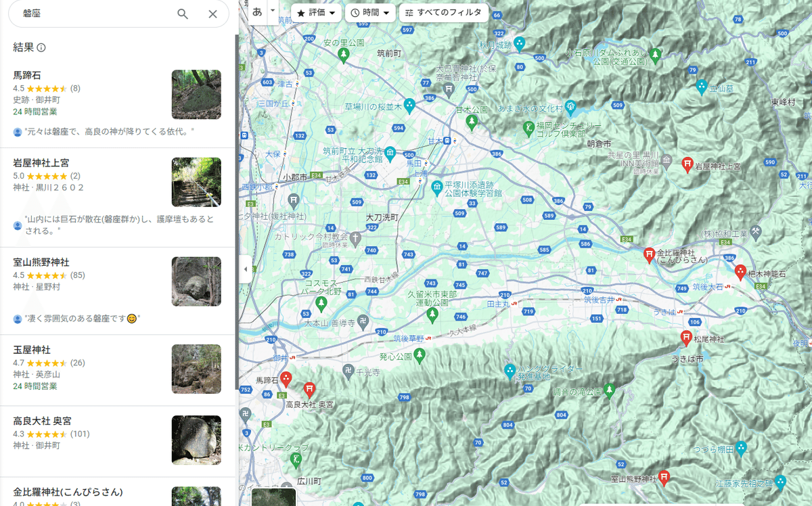The height and width of the screenshot is (506, 812).
Task: Open the 馬蹄石 result listing
Action: pyautogui.click(x=118, y=104)
